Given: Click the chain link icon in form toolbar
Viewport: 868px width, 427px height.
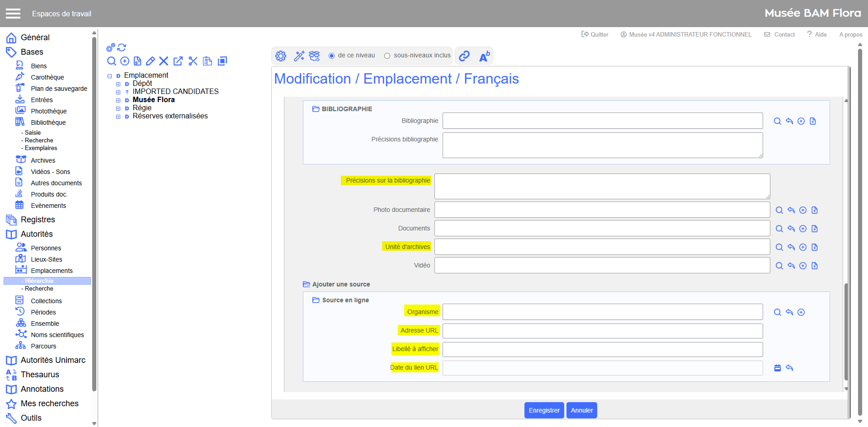Looking at the screenshot, I should pos(464,56).
